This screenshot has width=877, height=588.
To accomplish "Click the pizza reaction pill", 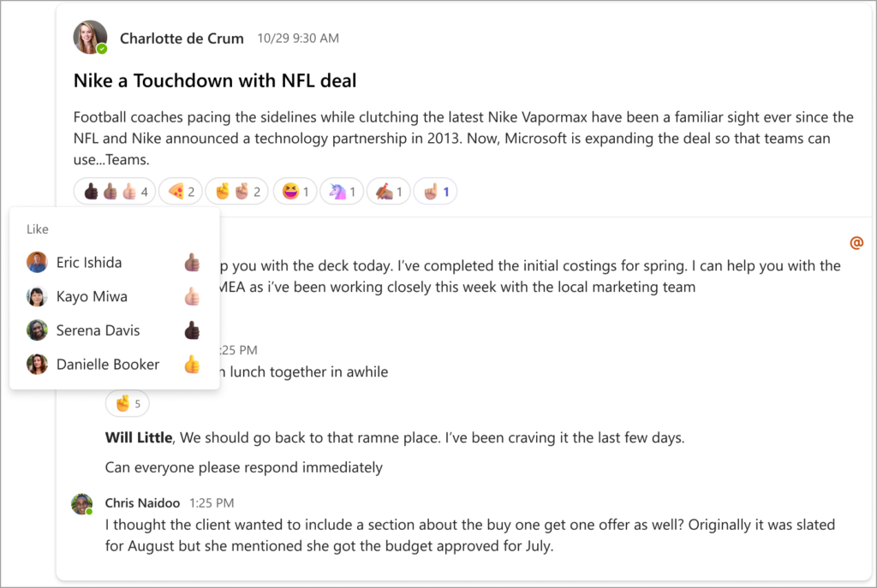I will coord(181,192).
